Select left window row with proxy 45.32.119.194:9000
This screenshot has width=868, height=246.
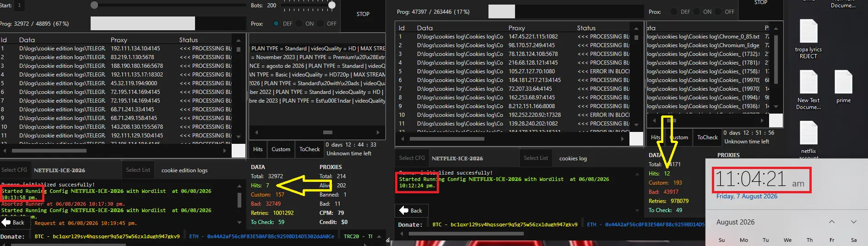(x=117, y=83)
